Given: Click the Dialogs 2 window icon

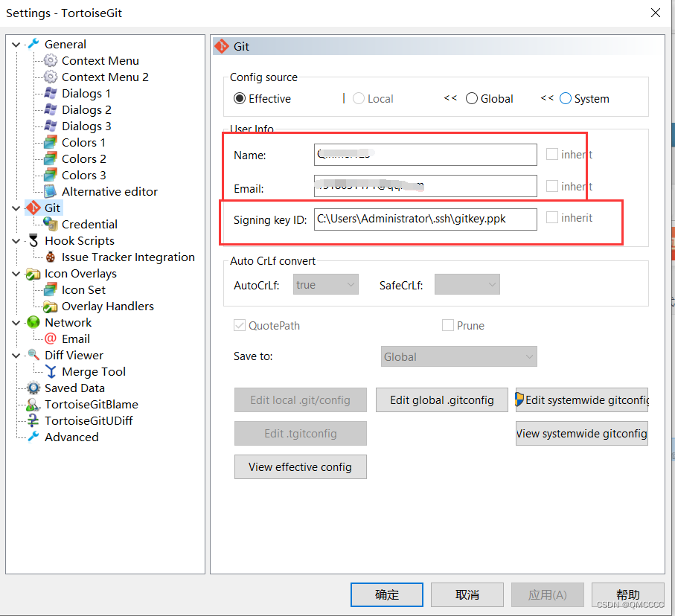Looking at the screenshot, I should point(51,109).
